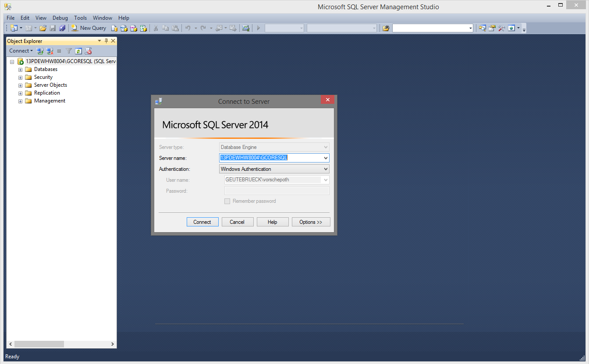Click the Password input field
The height and width of the screenshot is (364, 589).
(x=277, y=191)
